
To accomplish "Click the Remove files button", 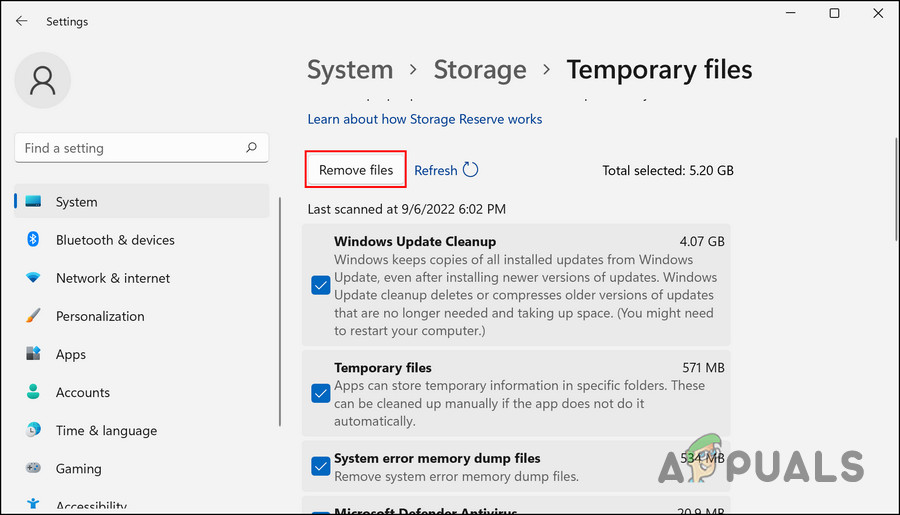I will (x=356, y=170).
